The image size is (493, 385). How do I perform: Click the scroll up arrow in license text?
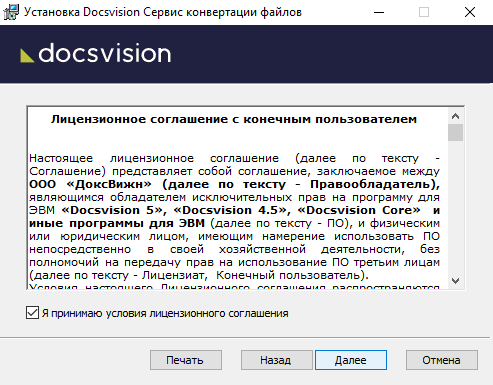455,116
